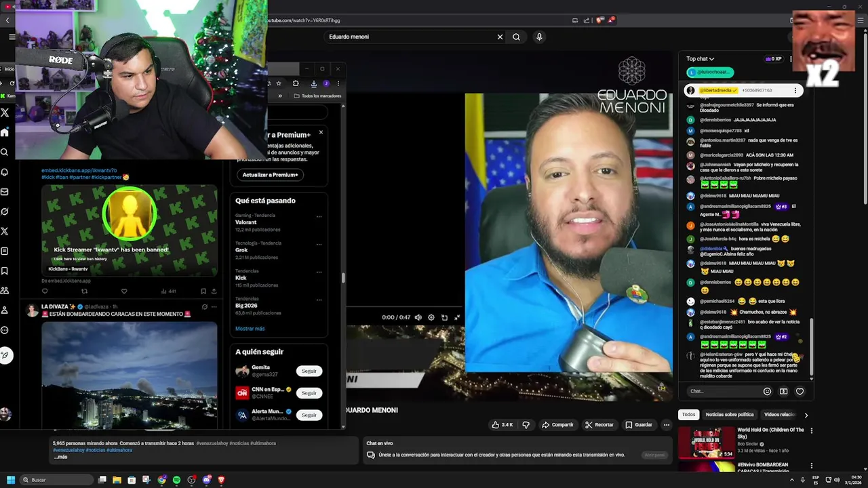This screenshot has width=868, height=488.
Task: Mute the video with speaker icon
Action: pyautogui.click(x=418, y=317)
